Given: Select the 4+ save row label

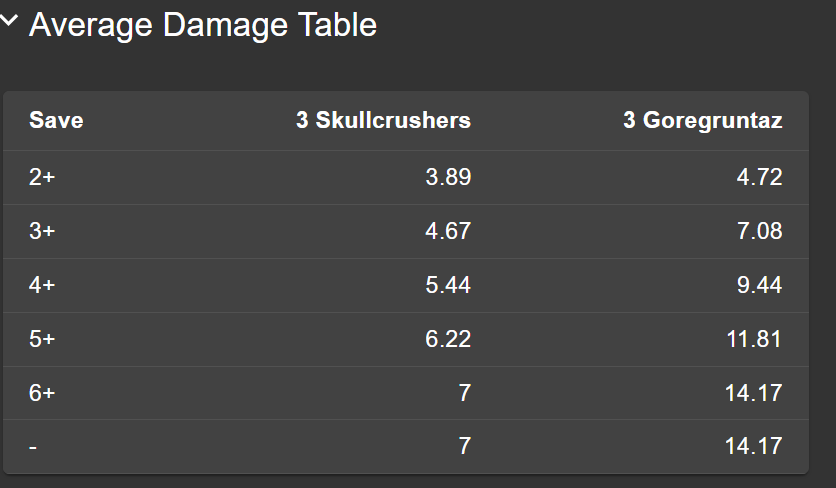Looking at the screenshot, I should tap(43, 286).
